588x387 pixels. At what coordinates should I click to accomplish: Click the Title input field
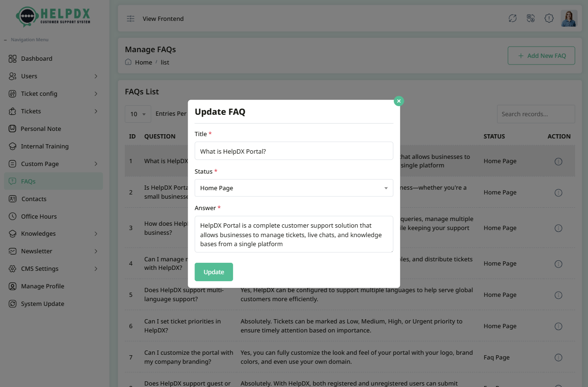pos(294,151)
